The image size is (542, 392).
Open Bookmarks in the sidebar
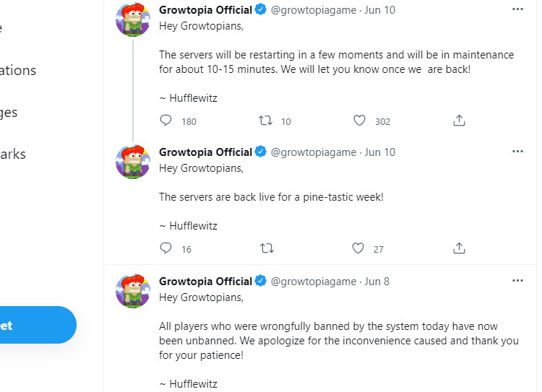(x=13, y=154)
